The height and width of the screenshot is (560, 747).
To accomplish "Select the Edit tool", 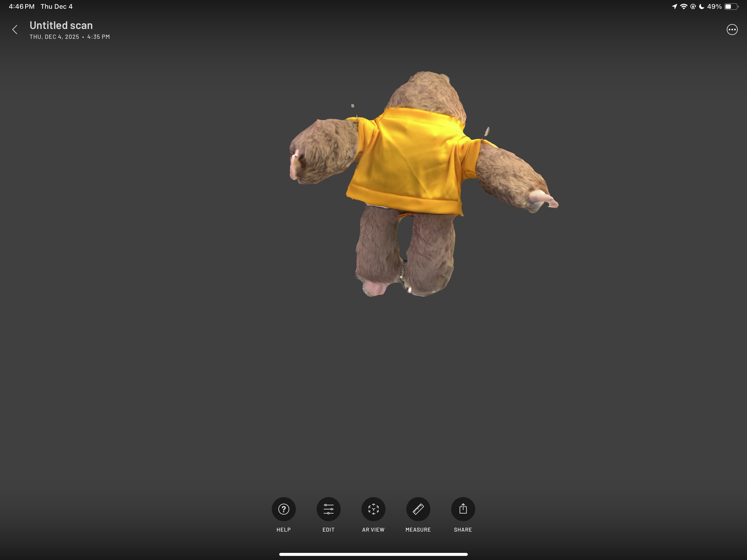I will pyautogui.click(x=328, y=509).
